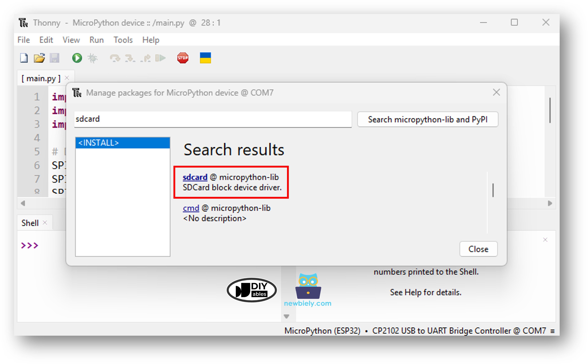The image size is (588, 364).
Task: Click the Debug bug icon
Action: pos(92,58)
